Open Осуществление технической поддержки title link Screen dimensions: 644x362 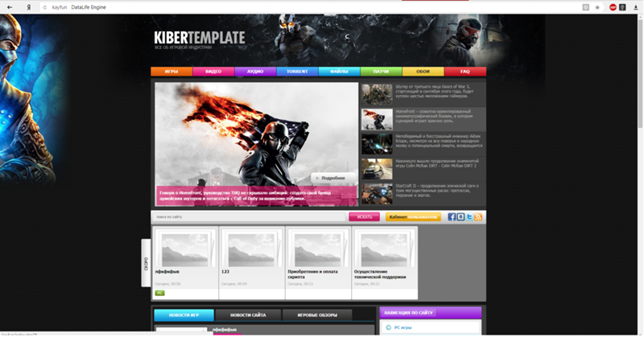click(380, 274)
